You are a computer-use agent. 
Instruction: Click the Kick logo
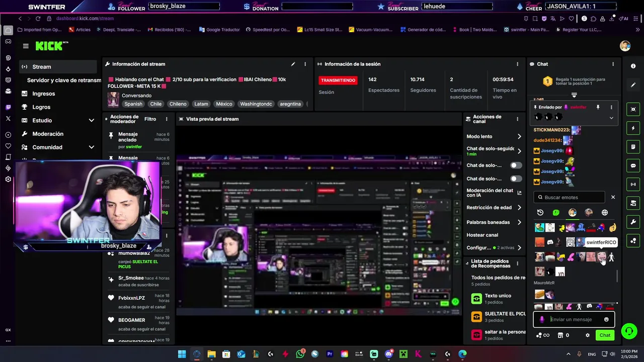click(51, 46)
